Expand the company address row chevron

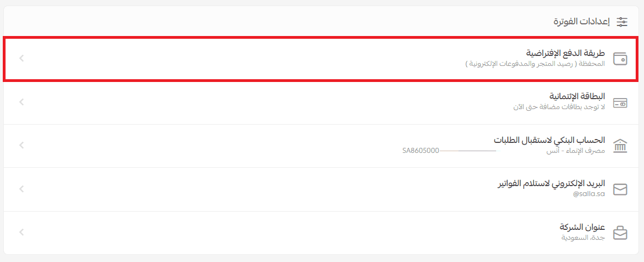21,233
